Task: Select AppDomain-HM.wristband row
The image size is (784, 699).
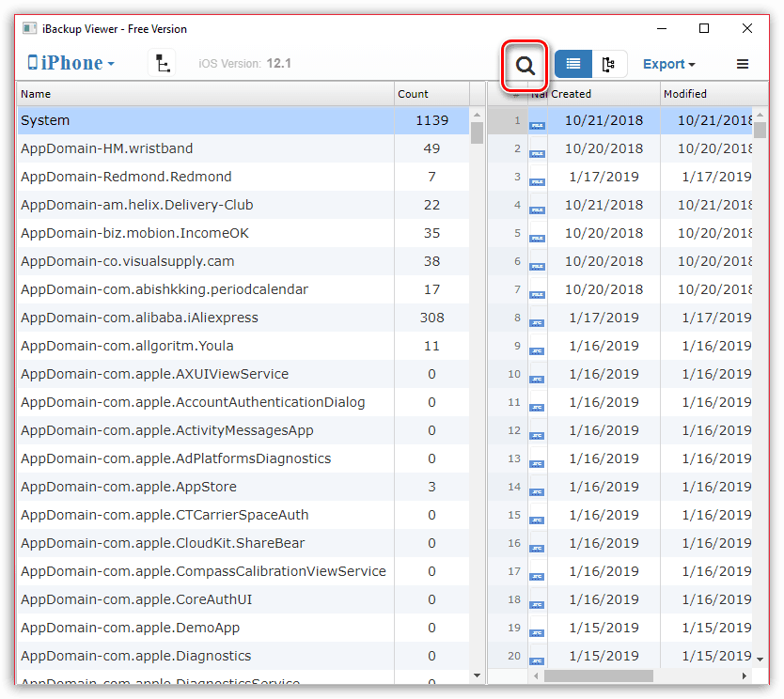Action: 243,148
